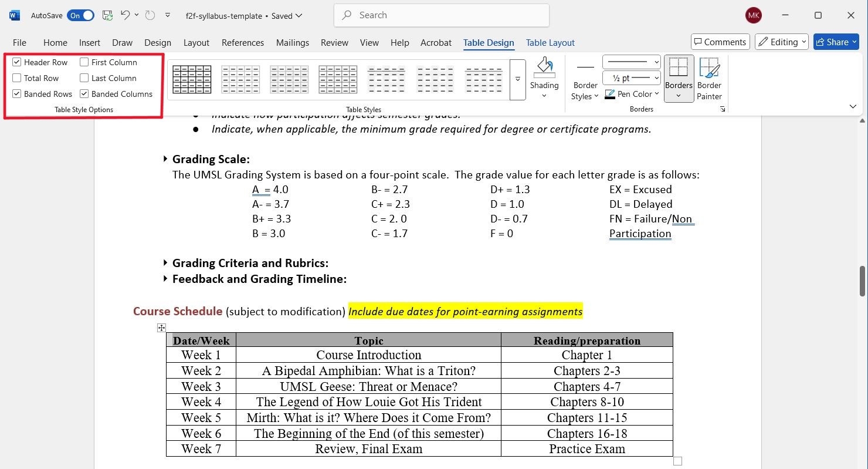Select the fourth table style thumbnail
The width and height of the screenshot is (868, 469).
point(338,79)
